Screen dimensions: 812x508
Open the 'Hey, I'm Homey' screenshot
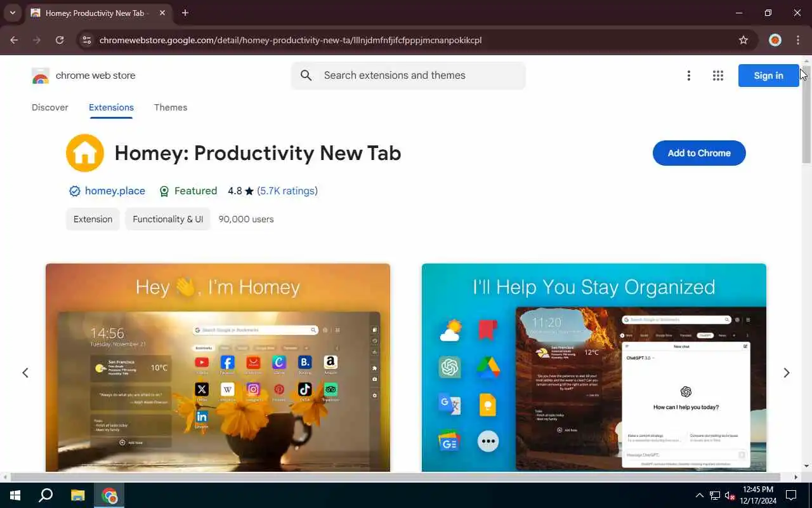[218, 368]
